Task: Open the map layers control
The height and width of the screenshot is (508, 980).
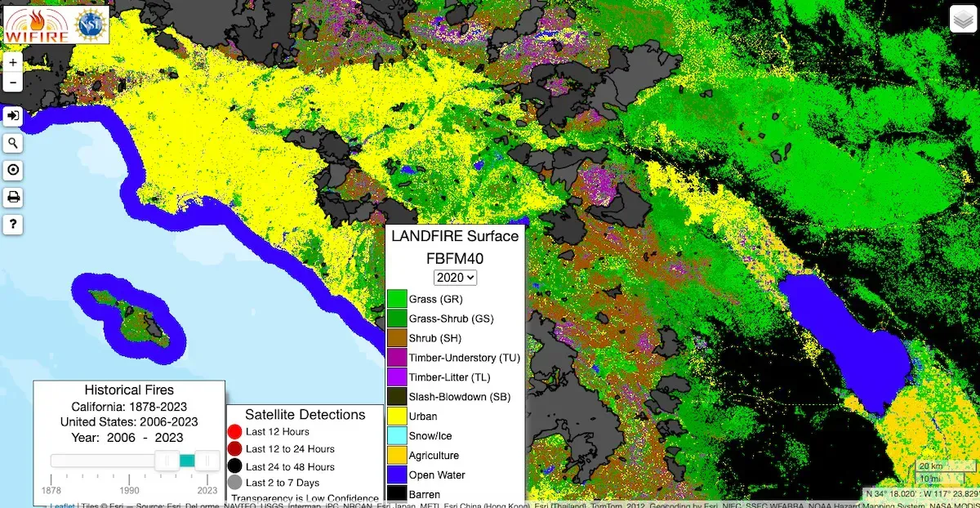Action: (961, 19)
